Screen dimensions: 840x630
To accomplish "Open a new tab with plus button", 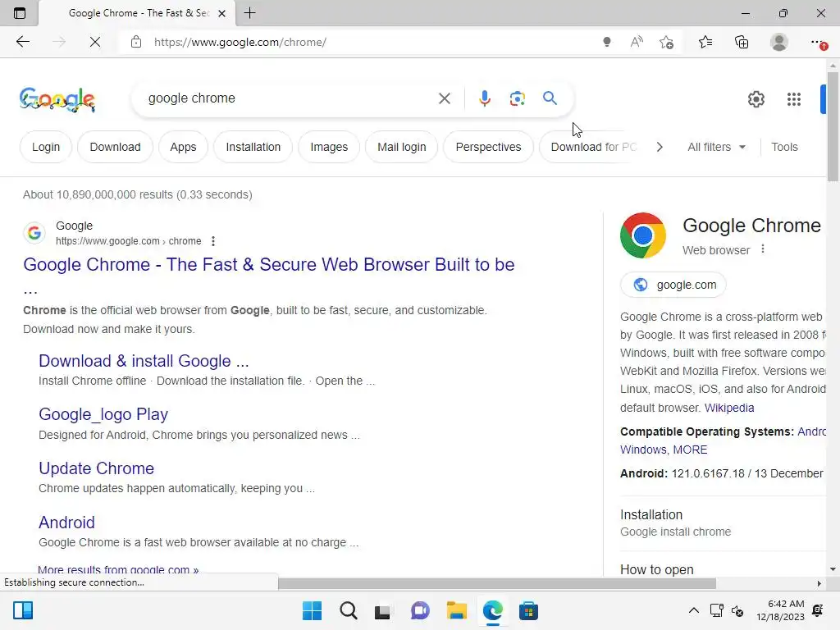I will (x=249, y=13).
